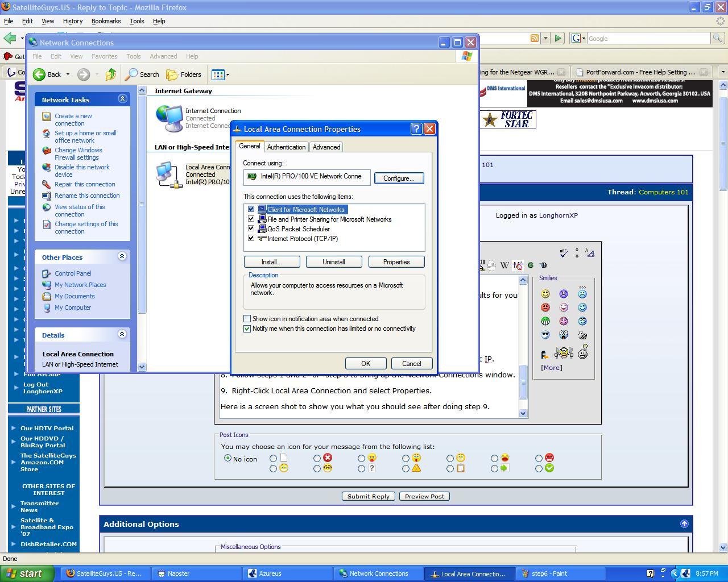
Task: Choose the red X post icon
Action: click(x=317, y=458)
